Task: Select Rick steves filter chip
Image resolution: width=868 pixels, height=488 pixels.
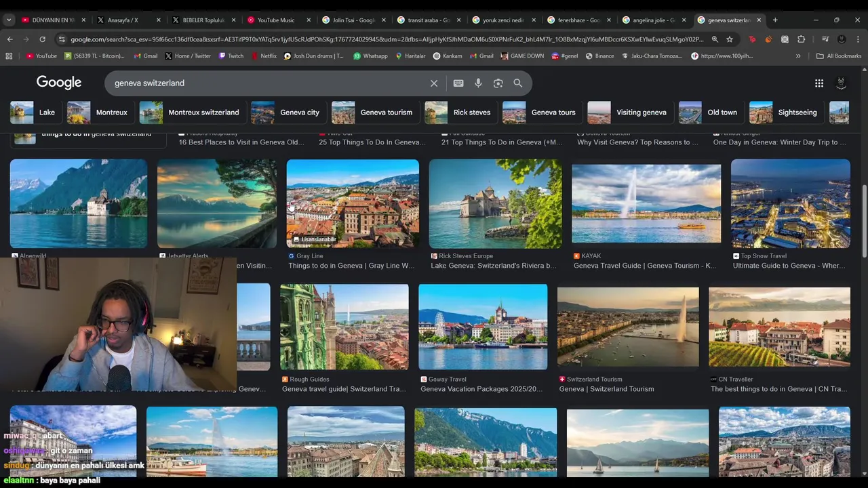Action: coord(460,113)
